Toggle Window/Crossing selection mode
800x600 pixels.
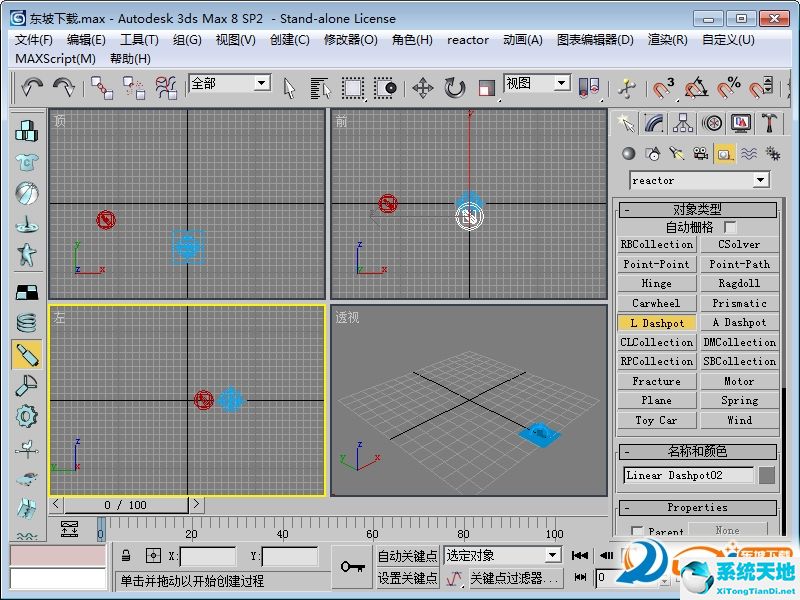pyautogui.click(x=385, y=88)
